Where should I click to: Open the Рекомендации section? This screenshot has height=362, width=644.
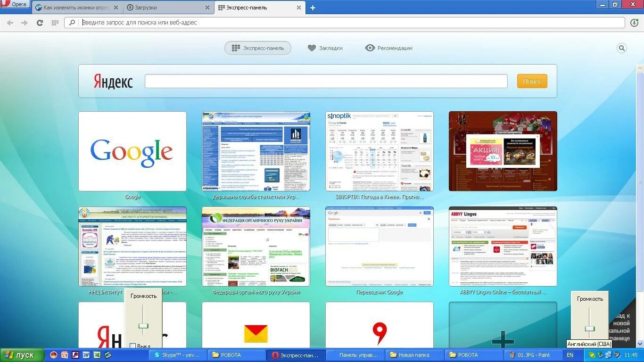click(x=388, y=48)
